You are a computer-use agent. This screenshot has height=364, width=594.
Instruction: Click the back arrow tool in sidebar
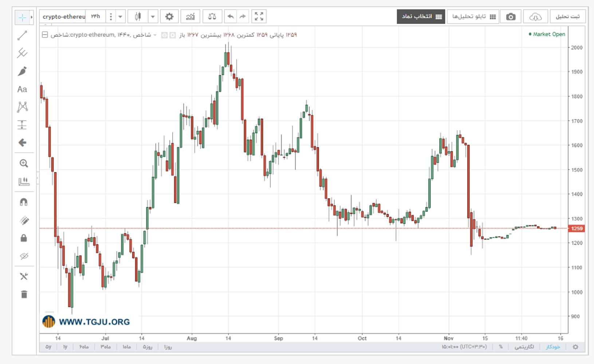click(x=22, y=143)
